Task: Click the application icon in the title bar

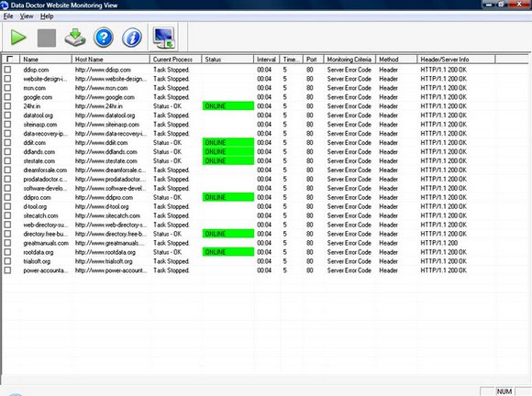Action: [4, 5]
